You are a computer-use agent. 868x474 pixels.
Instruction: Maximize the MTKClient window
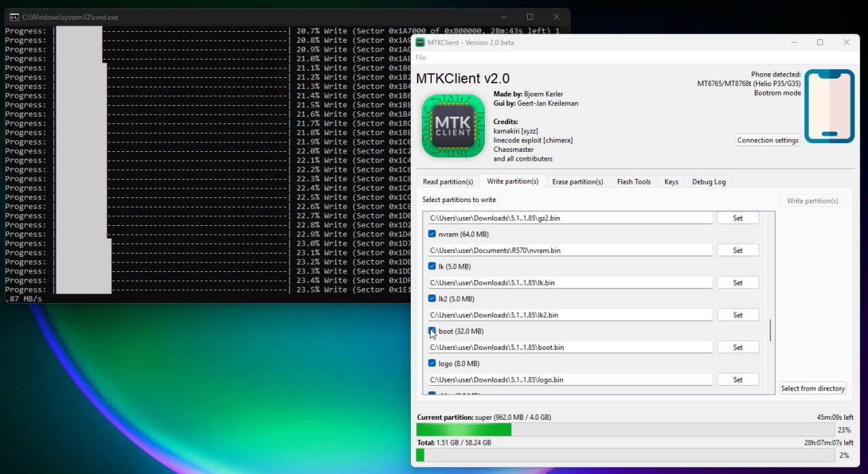click(x=820, y=43)
